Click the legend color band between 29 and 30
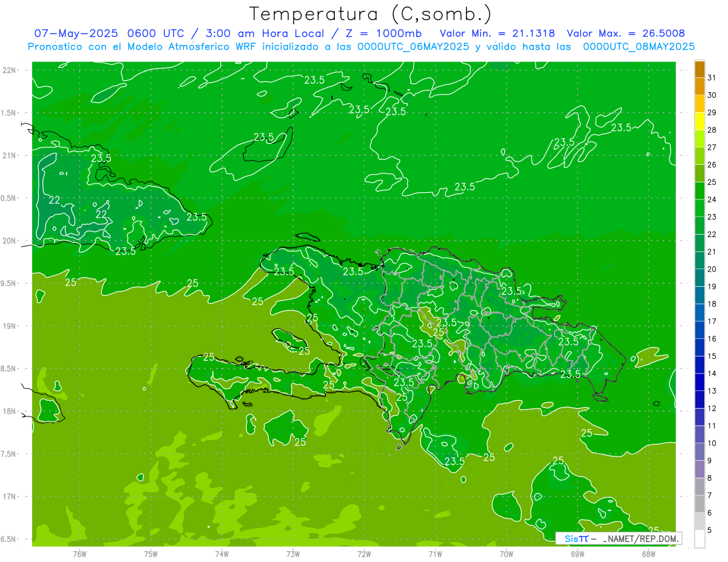The height and width of the screenshot is (562, 728). [x=699, y=104]
